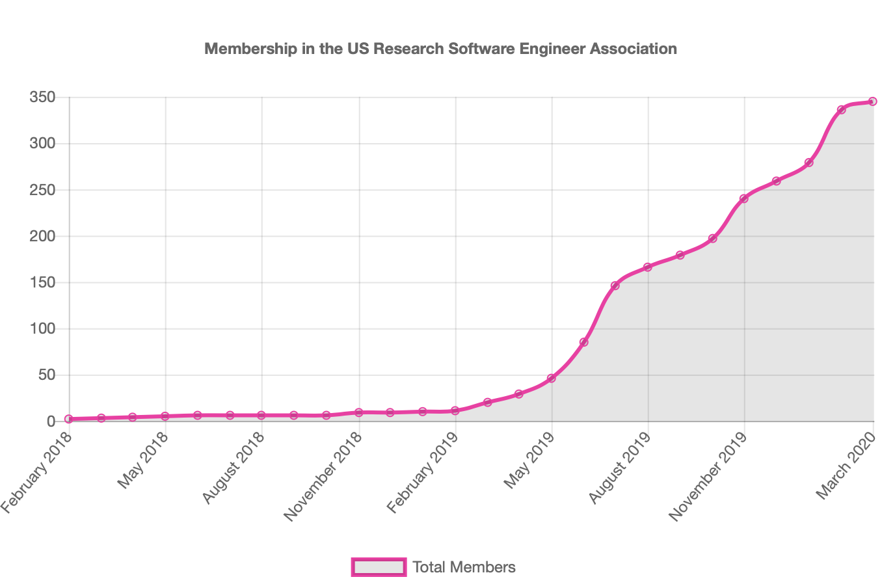
Task: Select the March 2020 data point
Action: coord(873,101)
